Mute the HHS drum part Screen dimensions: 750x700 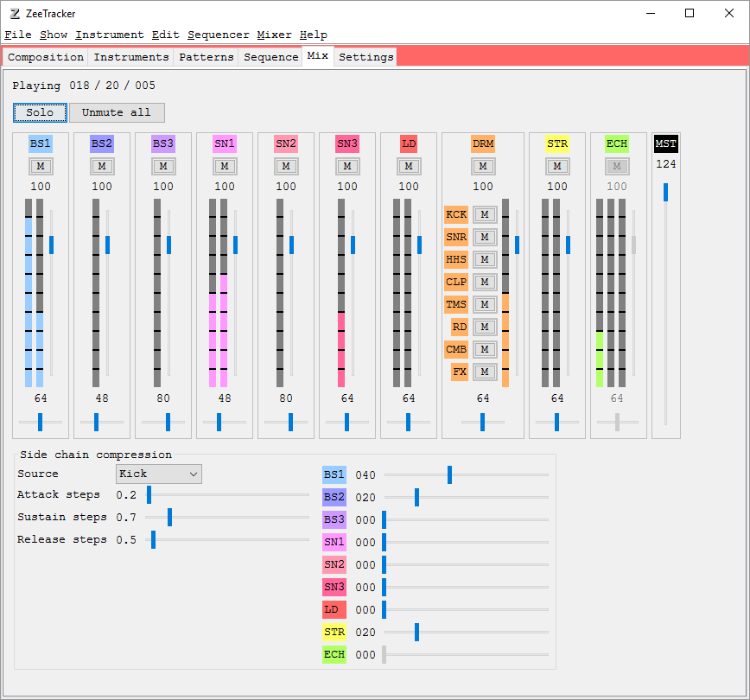pos(485,259)
